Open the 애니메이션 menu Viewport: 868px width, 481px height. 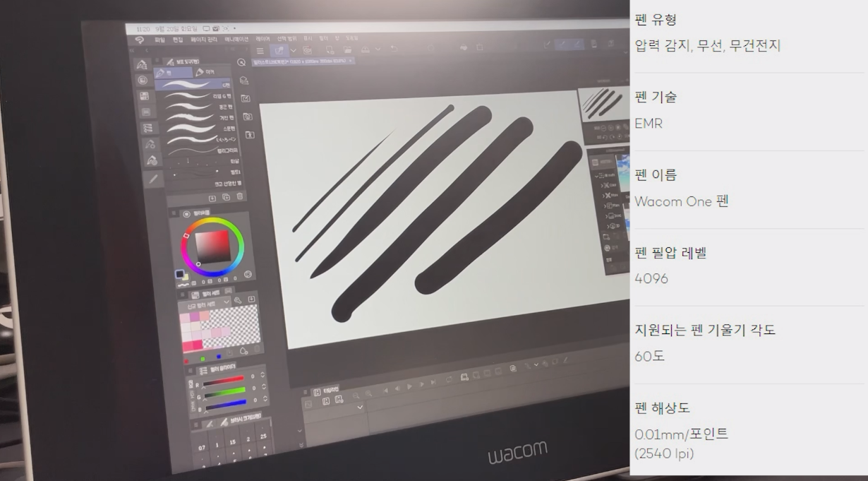click(236, 39)
